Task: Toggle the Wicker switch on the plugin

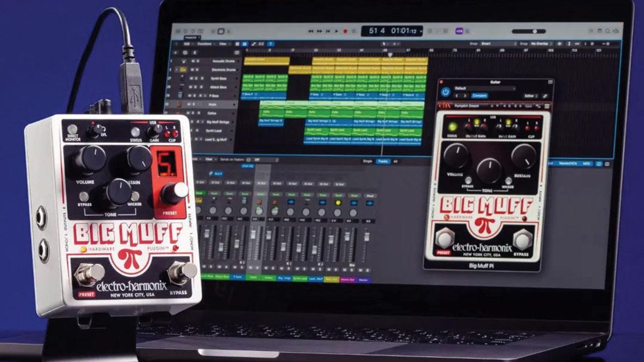Action: (x=508, y=180)
